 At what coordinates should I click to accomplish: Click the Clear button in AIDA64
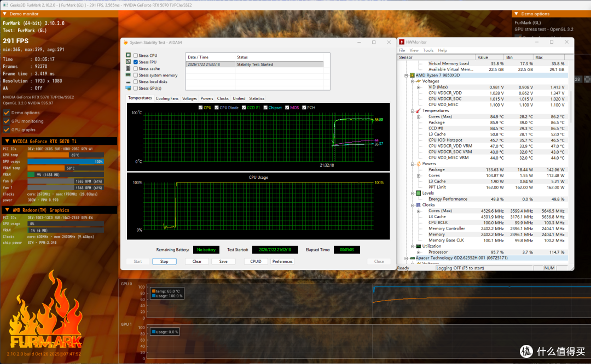click(x=197, y=261)
